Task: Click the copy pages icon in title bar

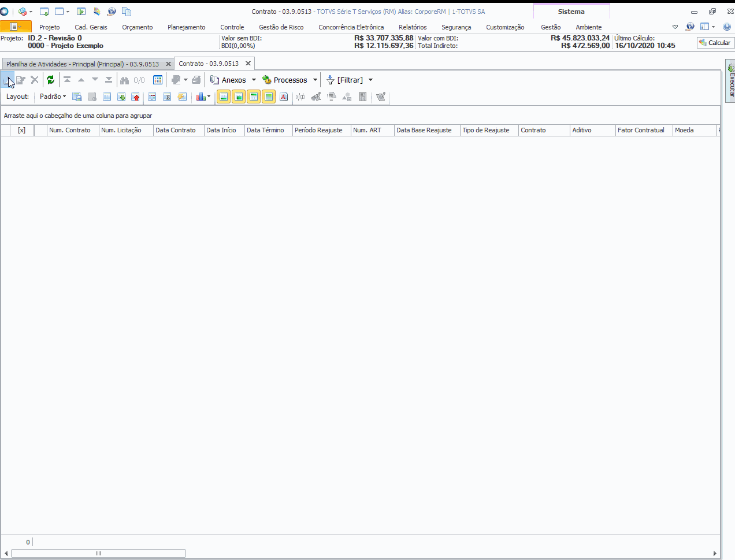Action: [127, 12]
